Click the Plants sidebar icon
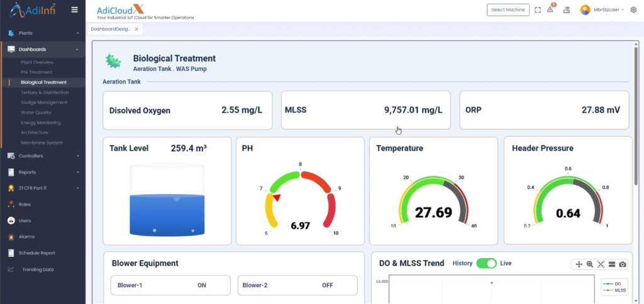The height and width of the screenshot is (304, 644). [x=11, y=33]
